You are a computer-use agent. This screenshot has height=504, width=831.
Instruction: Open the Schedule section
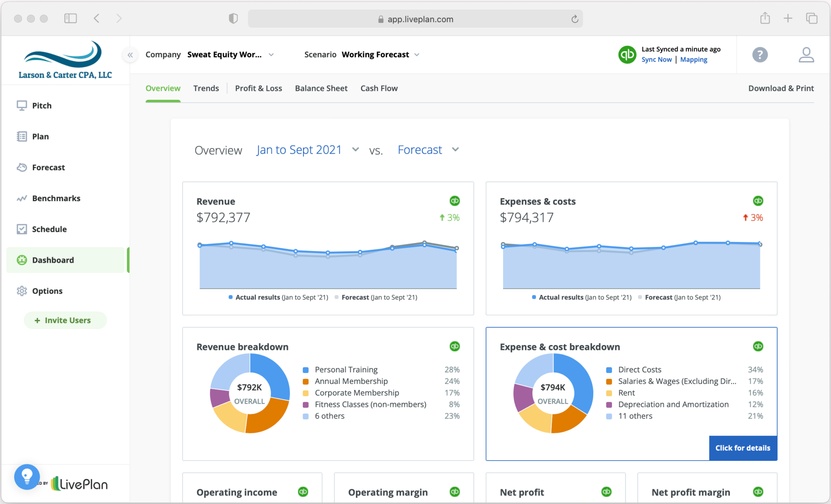point(49,229)
